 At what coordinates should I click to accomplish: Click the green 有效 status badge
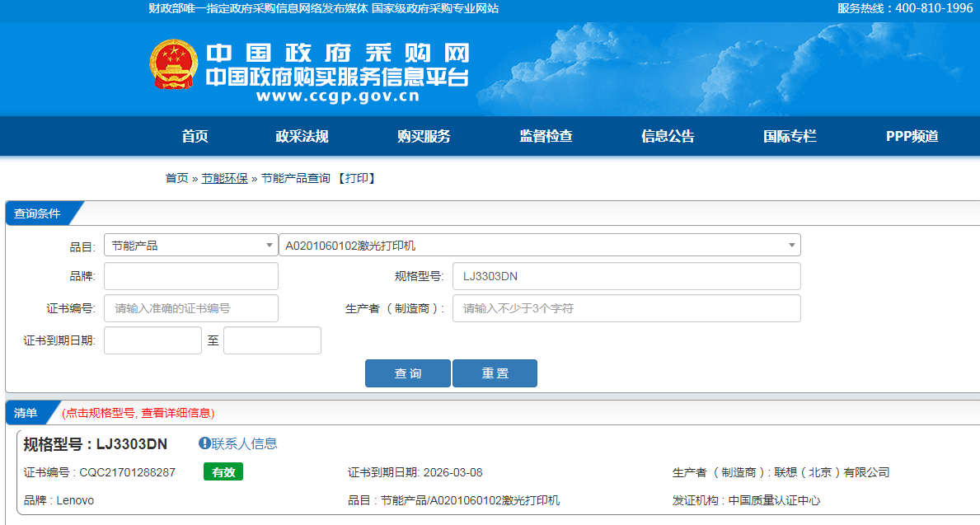pos(223,472)
